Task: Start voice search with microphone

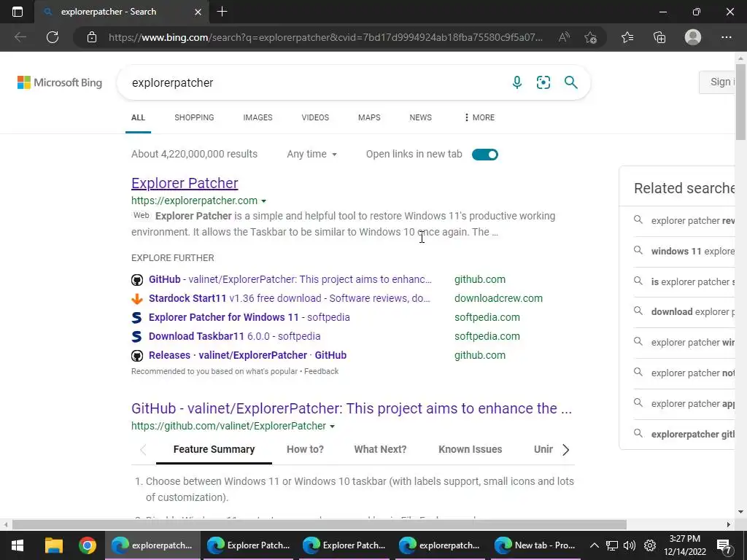Action: click(x=517, y=82)
